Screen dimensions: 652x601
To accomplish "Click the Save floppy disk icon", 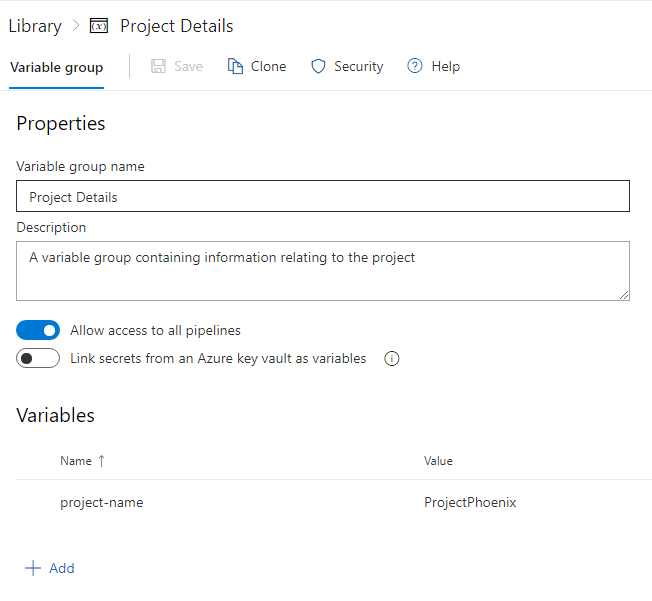I will coord(159,67).
